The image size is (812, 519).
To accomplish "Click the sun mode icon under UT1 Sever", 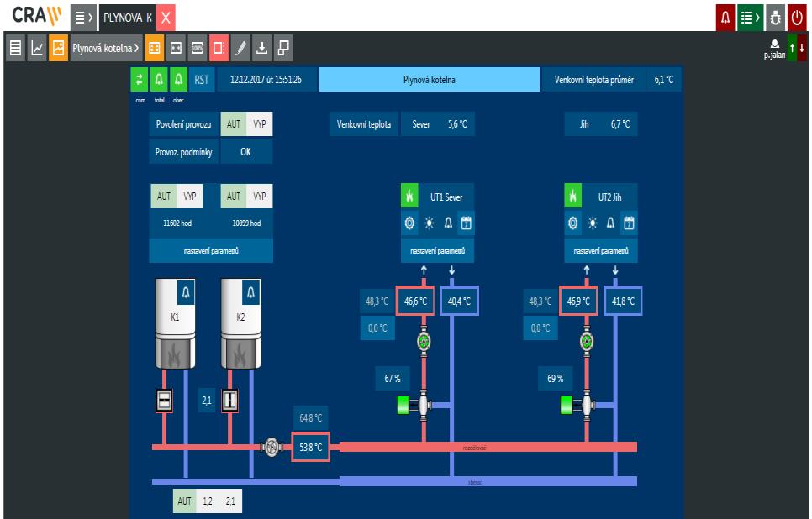I will tap(429, 223).
